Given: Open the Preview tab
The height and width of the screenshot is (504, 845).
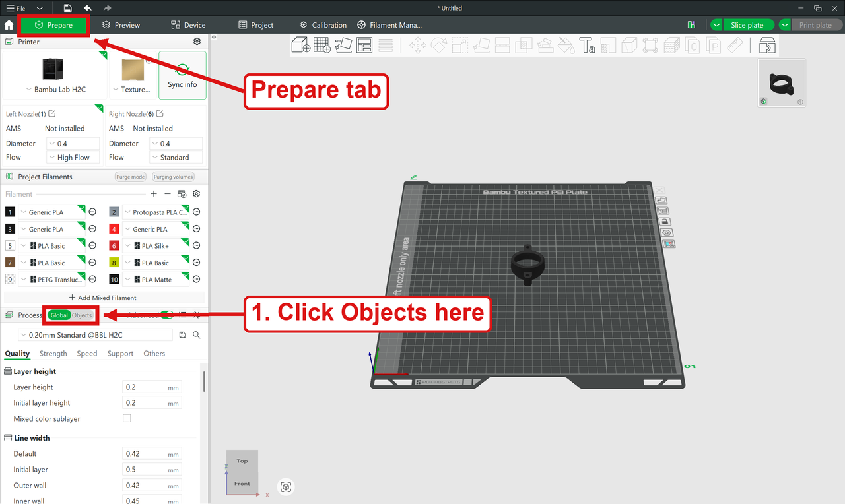Looking at the screenshot, I should point(121,25).
